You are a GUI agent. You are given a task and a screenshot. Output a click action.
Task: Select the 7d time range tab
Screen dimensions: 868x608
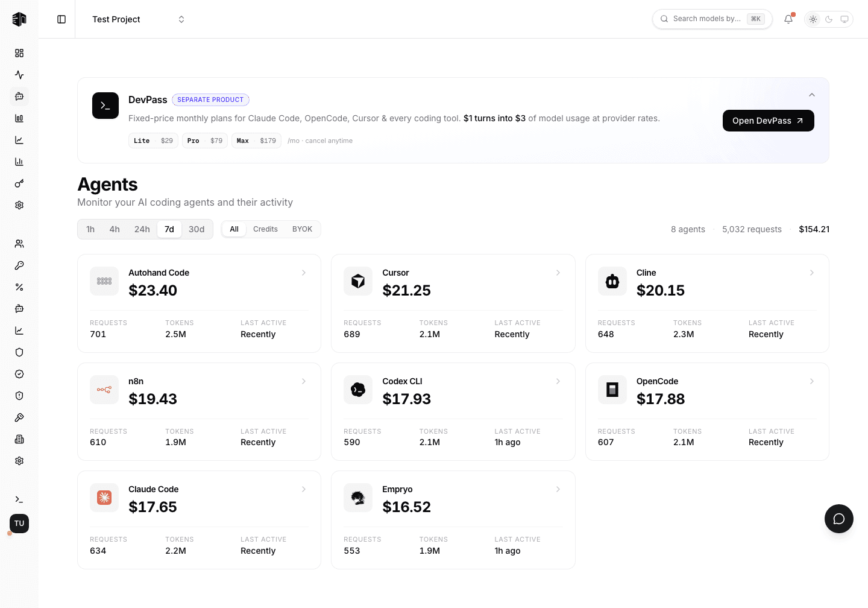pos(169,229)
